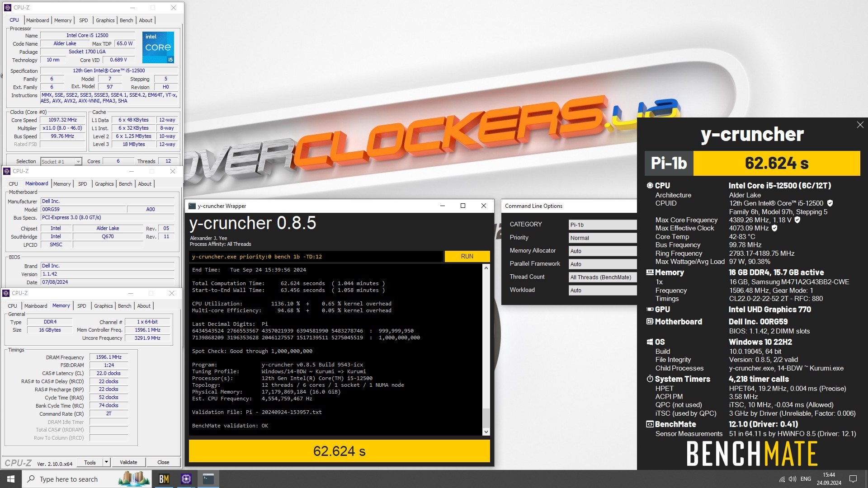Open the Priority dropdown showing Normal
The width and height of the screenshot is (868, 488).
(x=602, y=238)
